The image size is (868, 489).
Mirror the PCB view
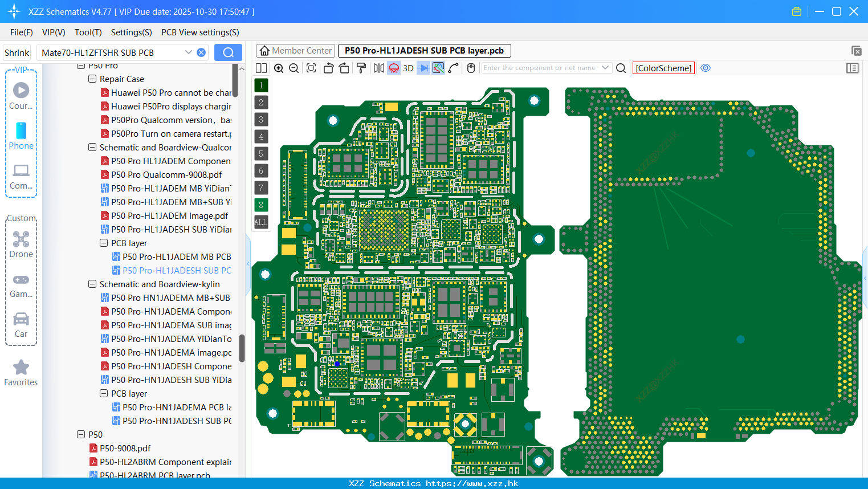click(x=379, y=68)
